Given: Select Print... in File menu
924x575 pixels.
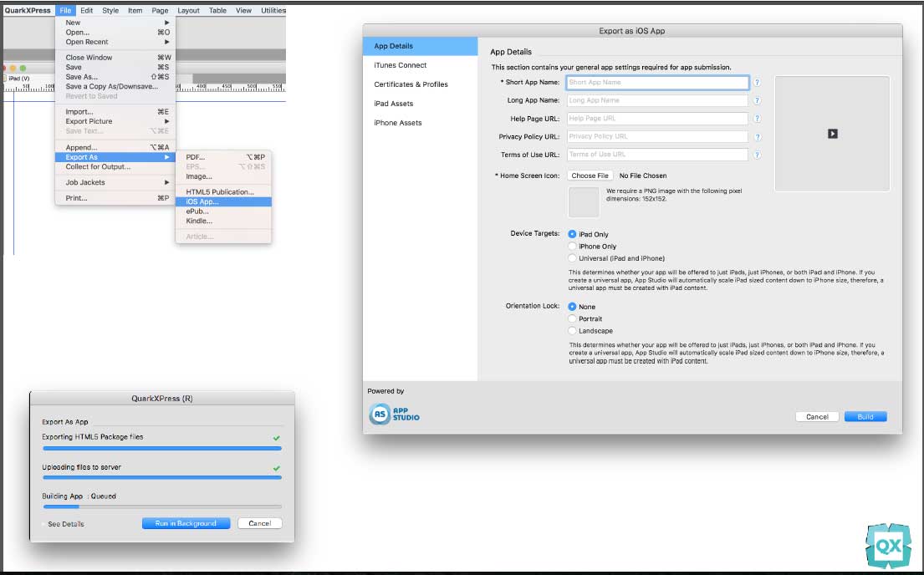Looking at the screenshot, I should (115, 198).
